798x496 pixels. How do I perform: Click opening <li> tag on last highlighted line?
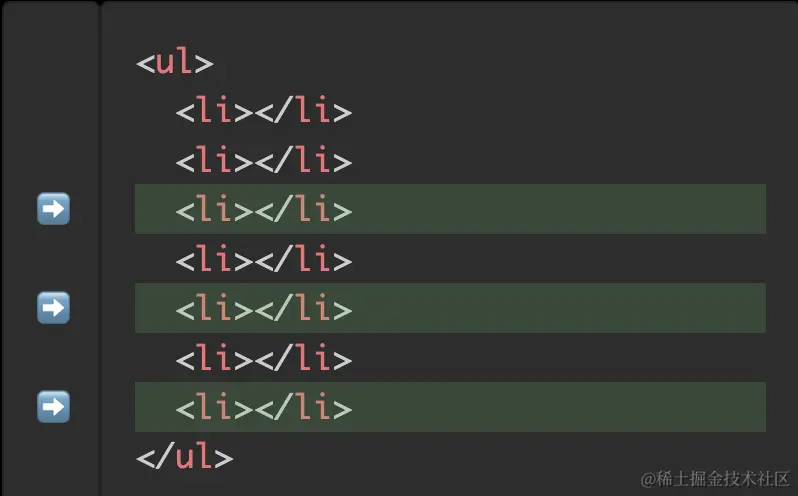(x=214, y=408)
